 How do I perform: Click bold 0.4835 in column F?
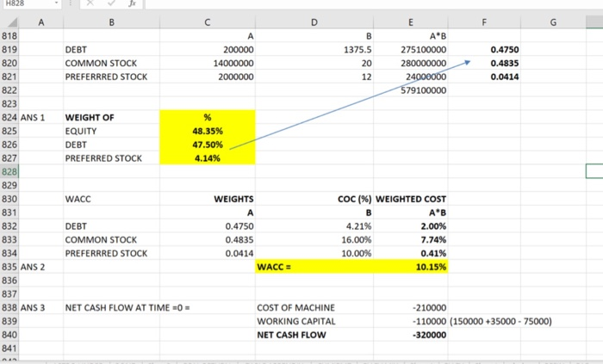pos(484,63)
